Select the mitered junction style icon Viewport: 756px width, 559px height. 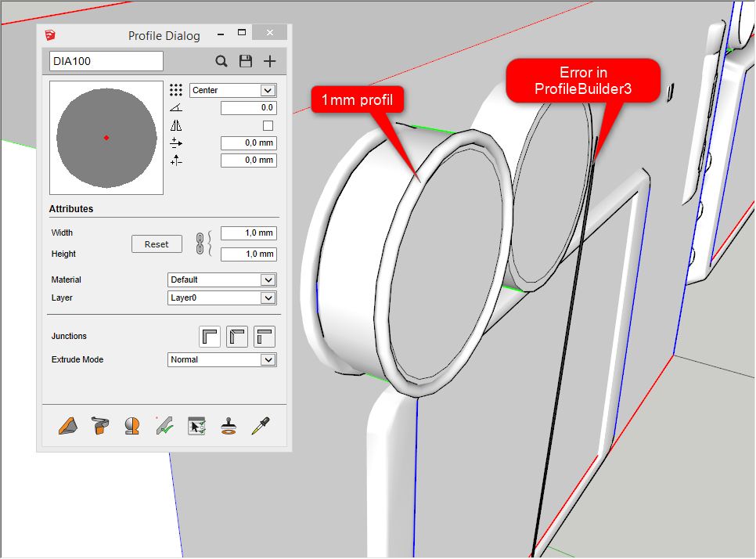[x=236, y=337]
